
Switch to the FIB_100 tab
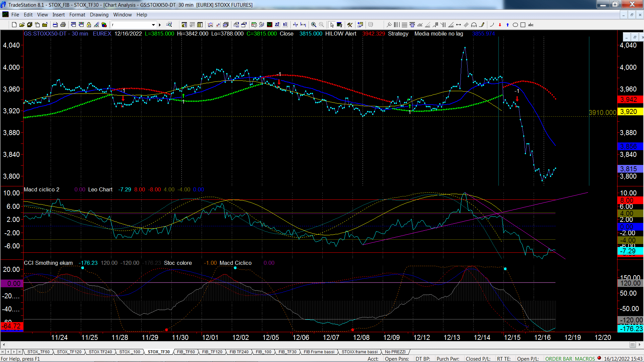(263, 352)
